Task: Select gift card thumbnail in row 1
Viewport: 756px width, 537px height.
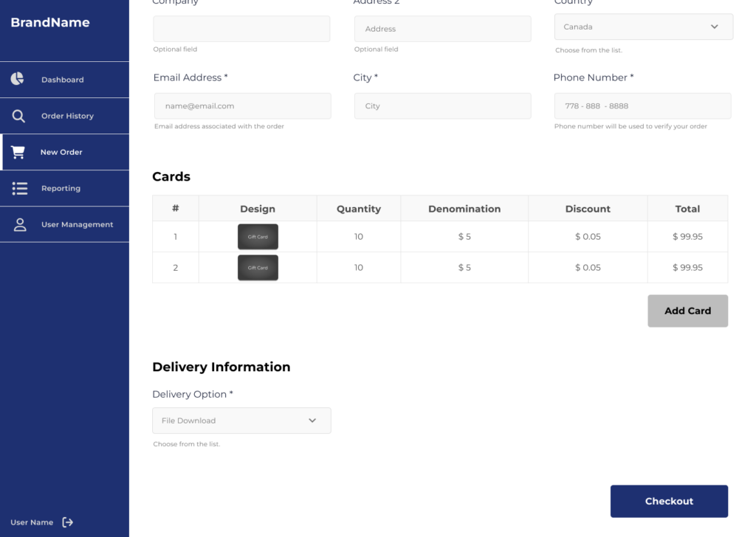Action: 258,237
